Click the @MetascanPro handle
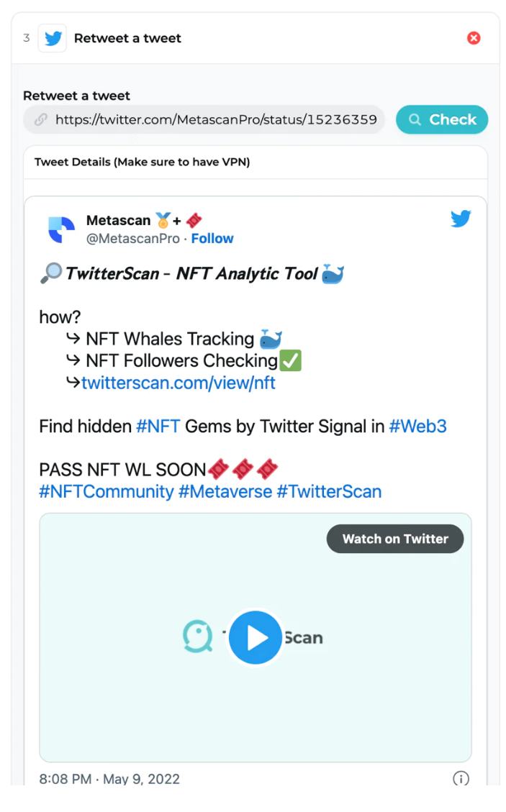The height and width of the screenshot is (812, 506). click(x=132, y=239)
